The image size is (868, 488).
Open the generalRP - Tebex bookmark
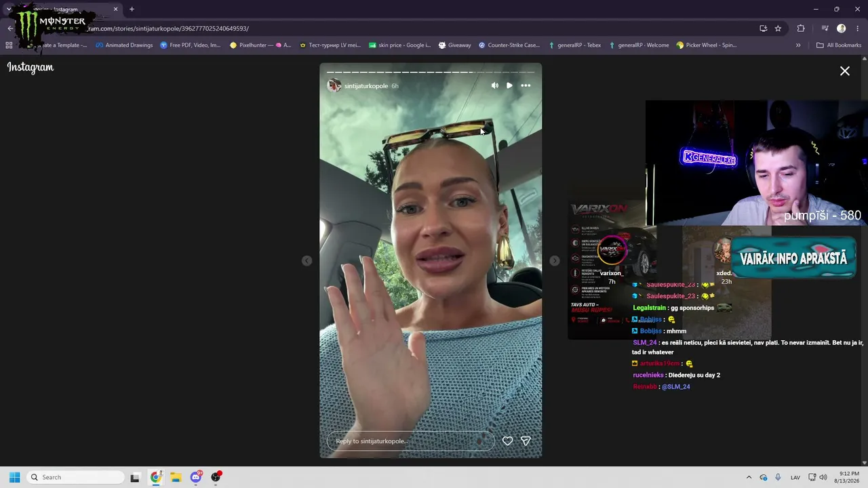coord(574,45)
